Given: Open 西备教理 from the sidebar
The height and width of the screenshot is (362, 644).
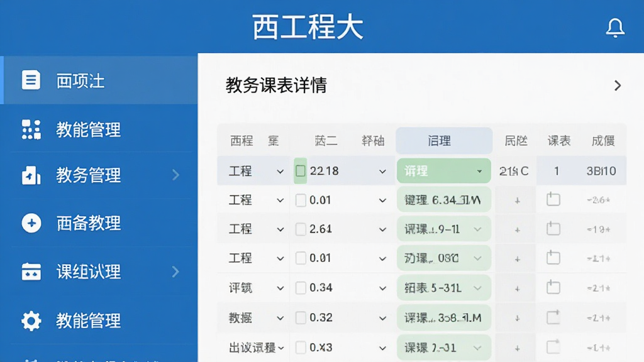Looking at the screenshot, I should (x=99, y=223).
